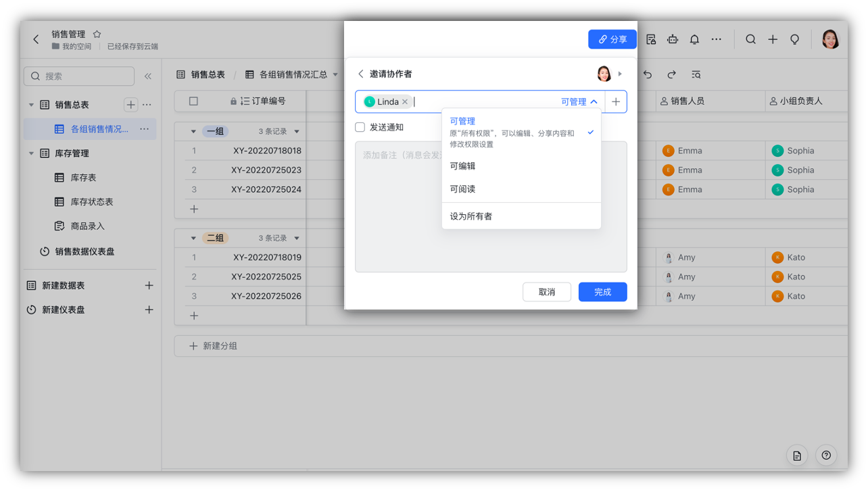Collapse the 销售总表 tree node
This screenshot has width=868, height=492.
click(x=31, y=105)
